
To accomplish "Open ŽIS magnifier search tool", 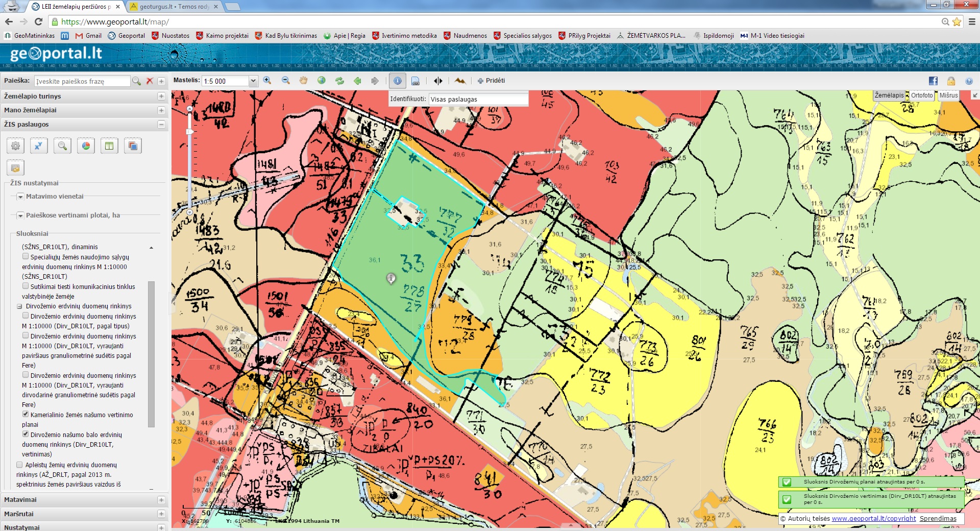I will (62, 146).
